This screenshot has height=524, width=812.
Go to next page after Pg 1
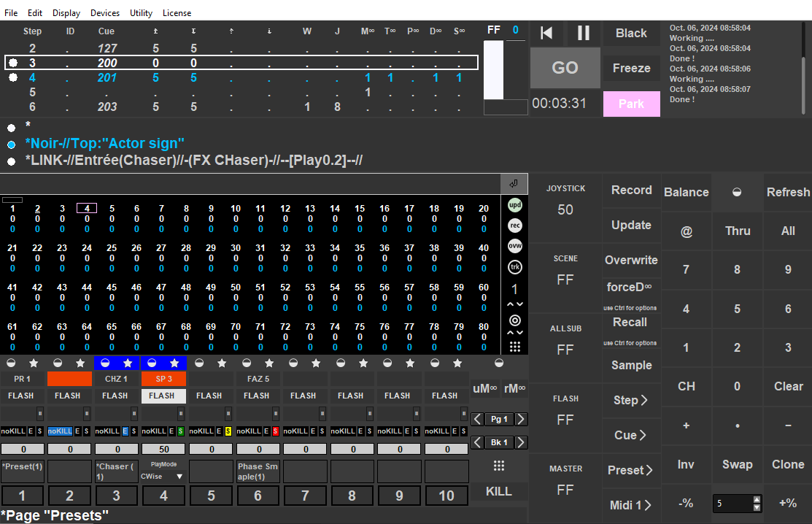[522, 419]
